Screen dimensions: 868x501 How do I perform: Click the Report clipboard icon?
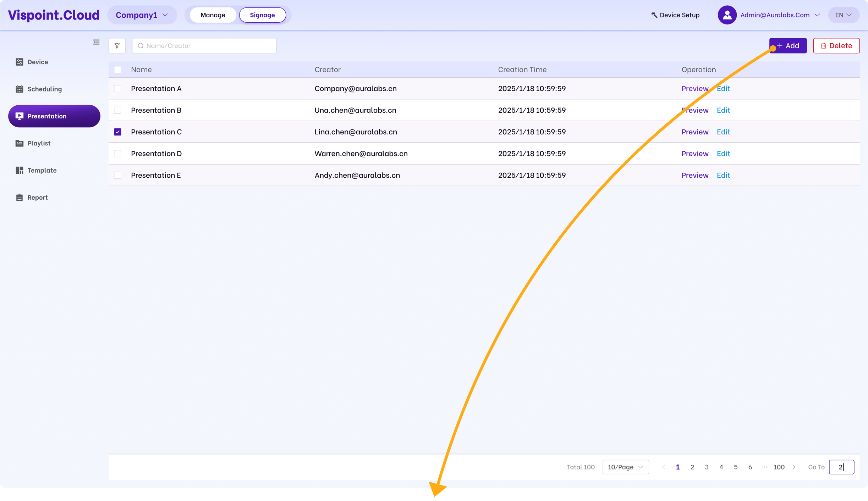tap(20, 197)
